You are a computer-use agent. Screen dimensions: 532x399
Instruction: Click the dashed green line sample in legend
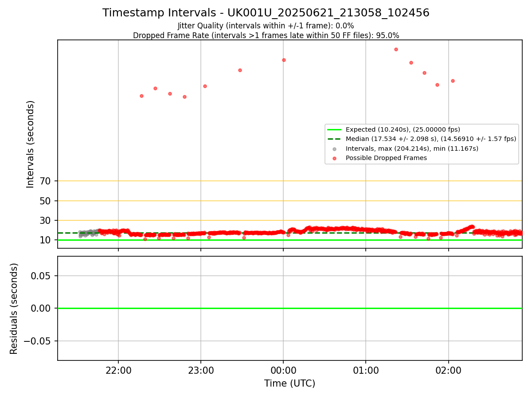(x=334, y=139)
